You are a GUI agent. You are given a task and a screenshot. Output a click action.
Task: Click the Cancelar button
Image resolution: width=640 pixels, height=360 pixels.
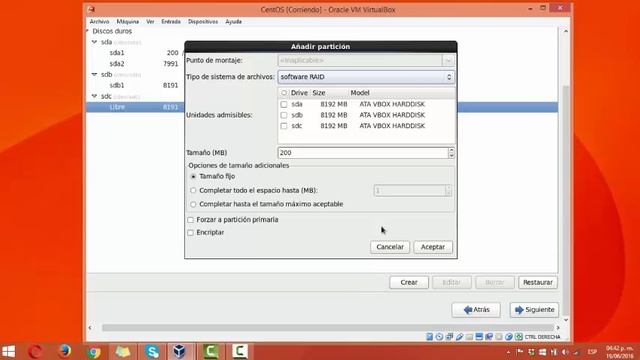390,247
